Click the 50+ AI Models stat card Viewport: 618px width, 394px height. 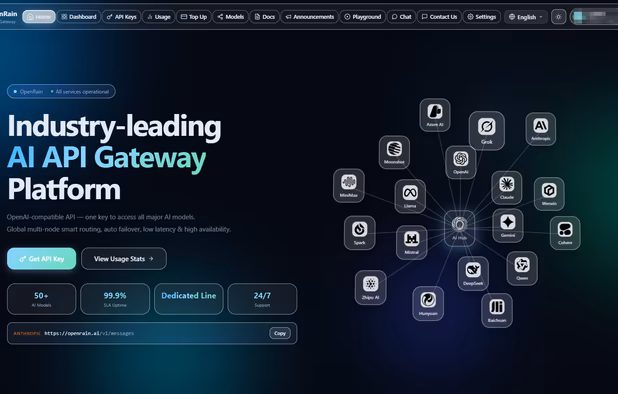click(x=41, y=299)
